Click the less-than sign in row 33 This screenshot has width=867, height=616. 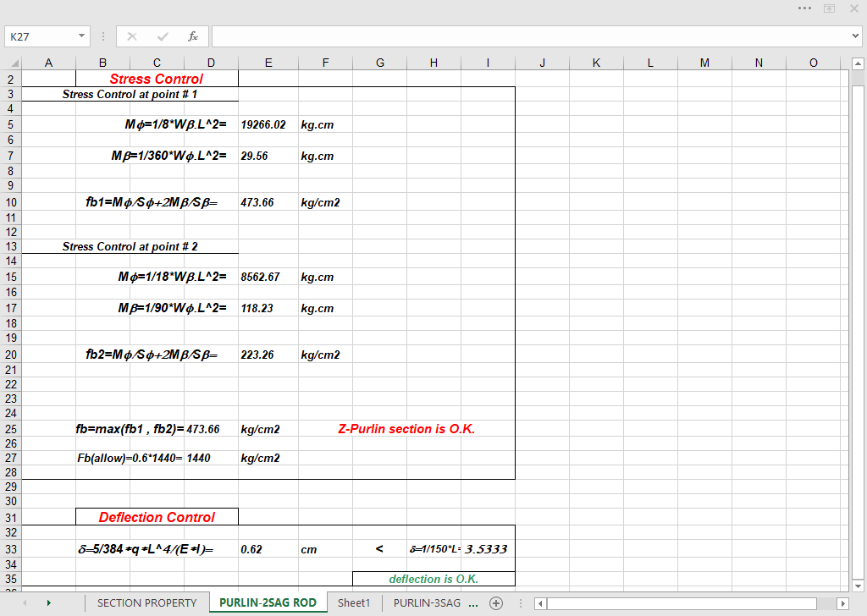click(379, 548)
